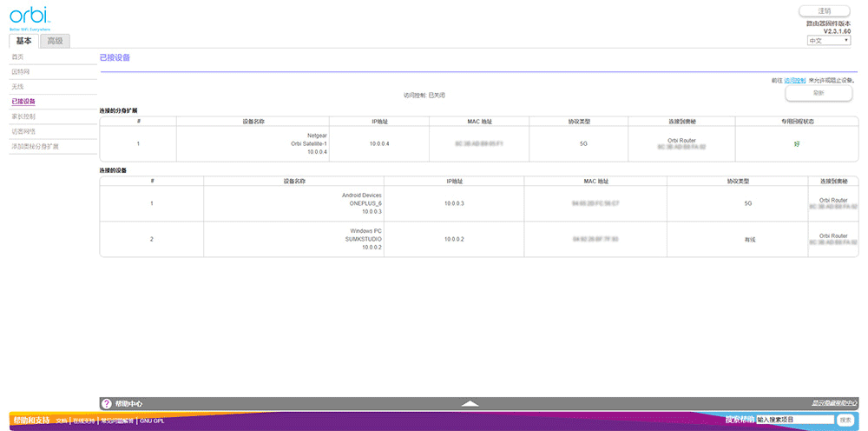Click the 显示/隐藏帮助中心 link

(834, 403)
